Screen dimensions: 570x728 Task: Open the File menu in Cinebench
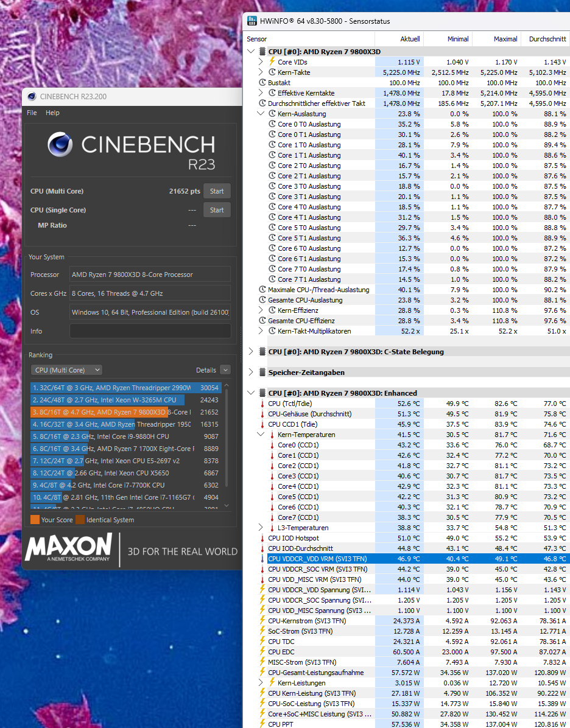[32, 113]
